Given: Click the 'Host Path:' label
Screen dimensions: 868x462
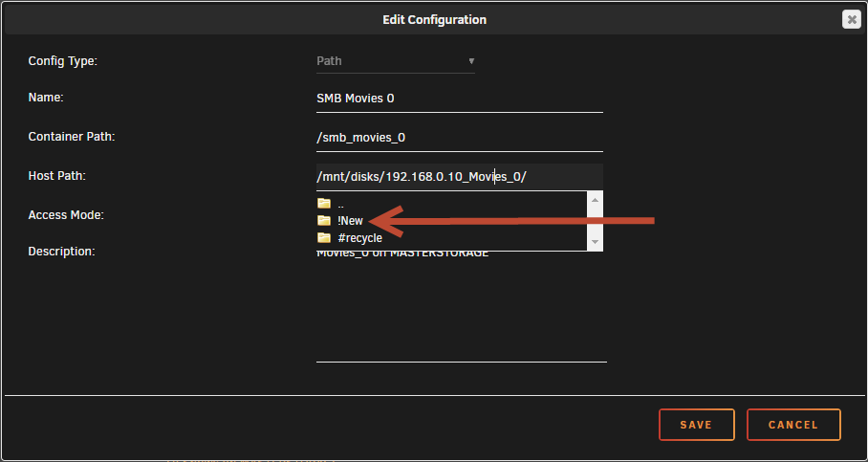Looking at the screenshot, I should point(57,176).
